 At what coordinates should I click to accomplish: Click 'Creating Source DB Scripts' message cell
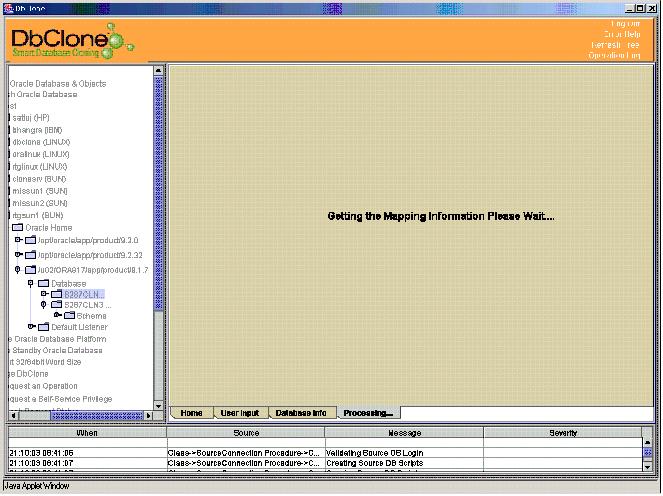404,463
